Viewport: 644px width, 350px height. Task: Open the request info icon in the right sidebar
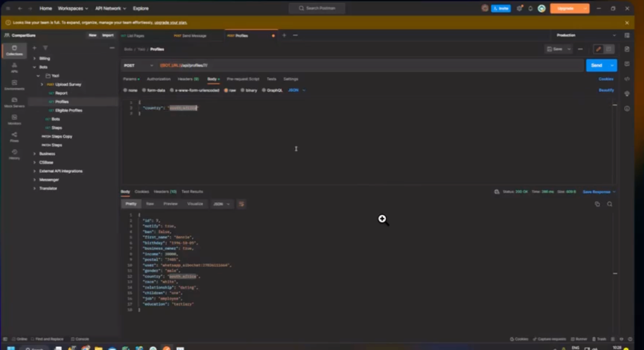click(x=627, y=108)
